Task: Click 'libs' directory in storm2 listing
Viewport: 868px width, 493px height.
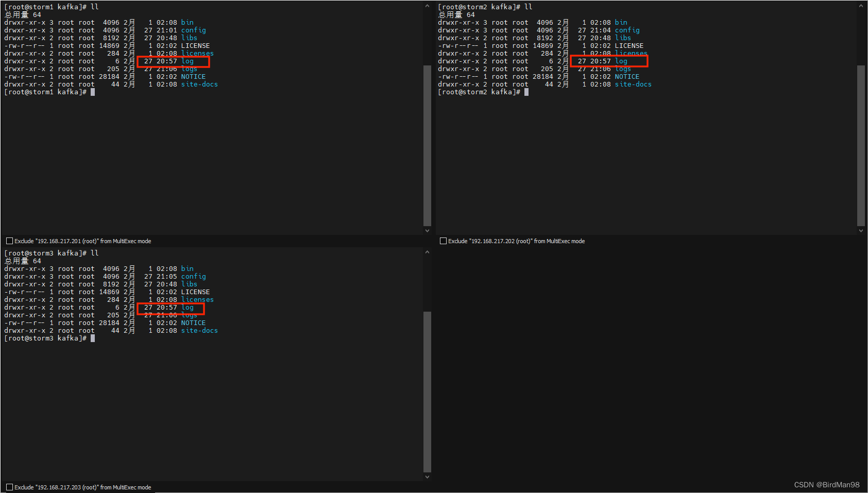Action: point(623,38)
